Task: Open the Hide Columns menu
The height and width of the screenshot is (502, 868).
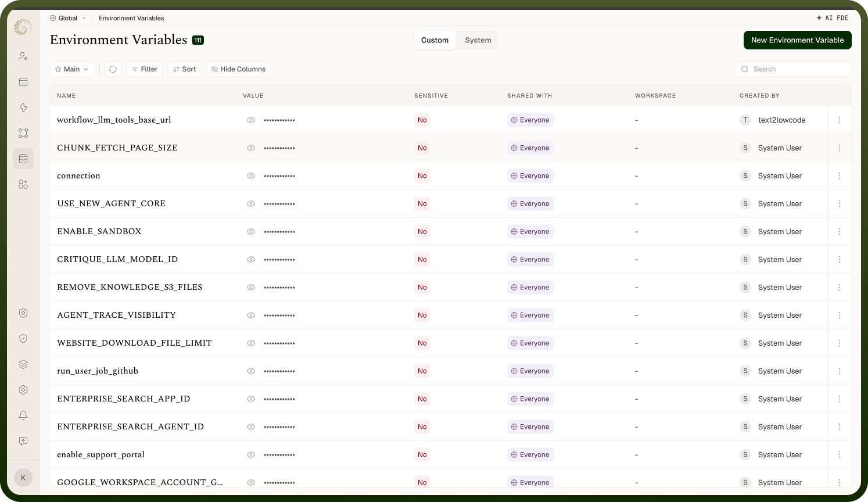Action: 239,69
